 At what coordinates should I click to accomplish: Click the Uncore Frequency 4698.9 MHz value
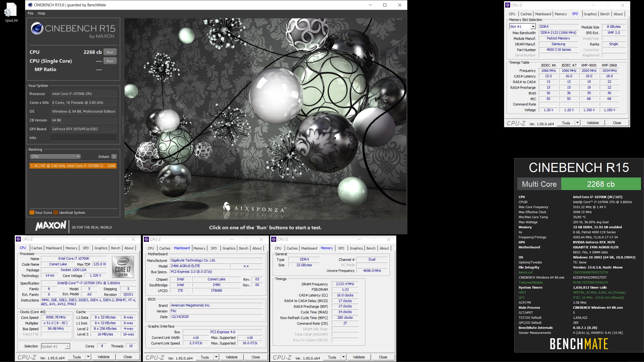click(x=372, y=271)
